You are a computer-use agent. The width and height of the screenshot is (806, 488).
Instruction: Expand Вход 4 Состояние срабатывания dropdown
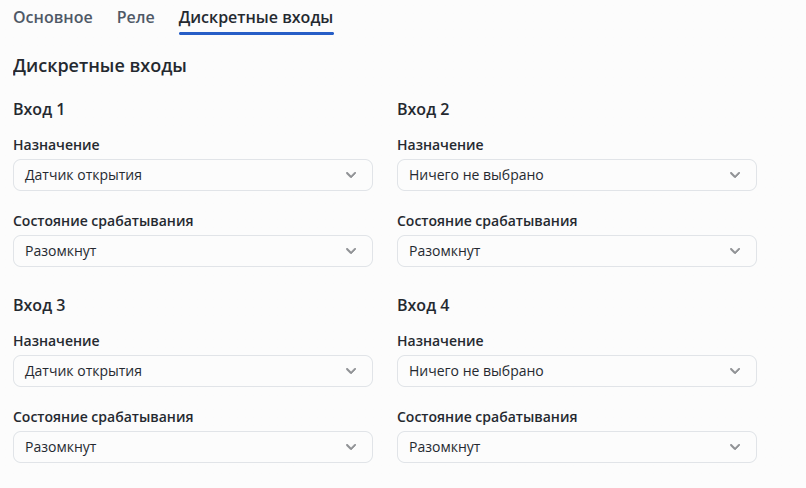[x=576, y=447]
